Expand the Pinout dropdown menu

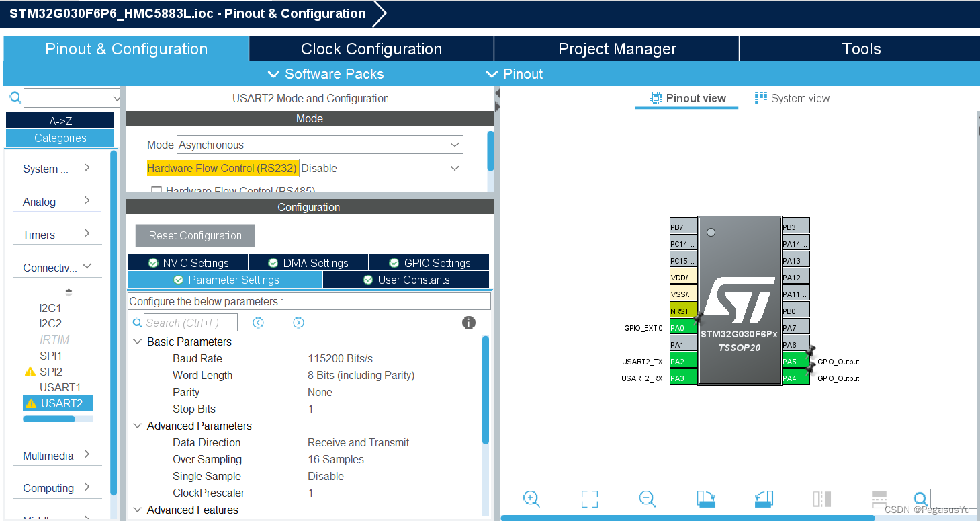click(x=514, y=74)
